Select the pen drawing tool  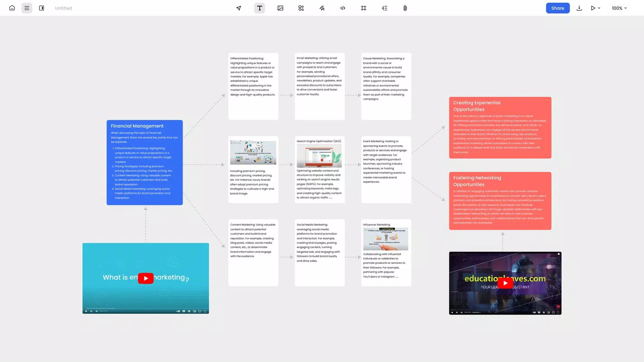322,8
